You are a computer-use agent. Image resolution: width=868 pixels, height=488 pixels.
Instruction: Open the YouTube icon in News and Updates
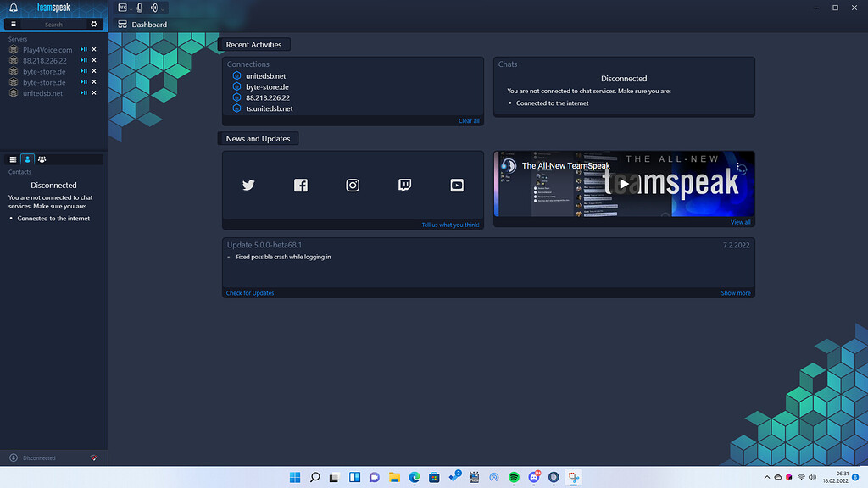456,185
